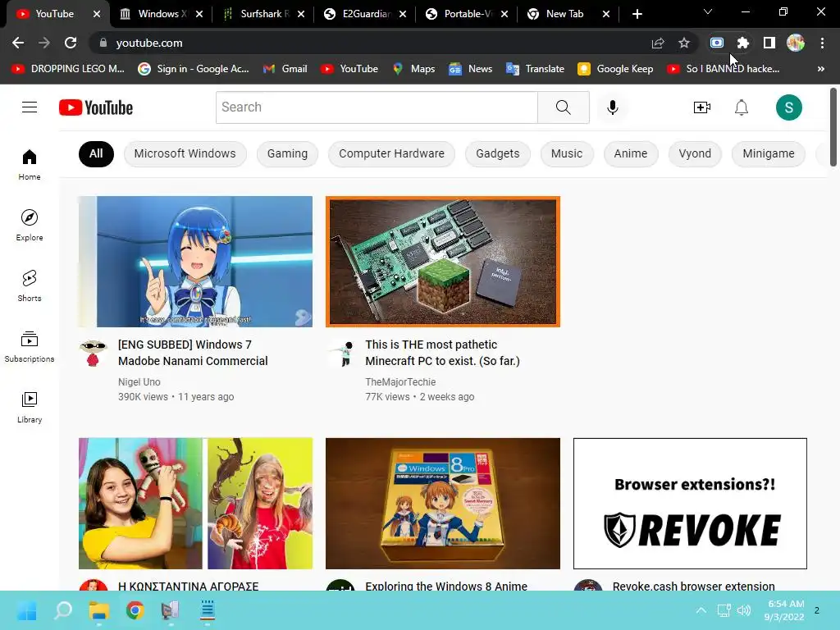Select the Anime filter chip
Image resolution: width=840 pixels, height=630 pixels.
pyautogui.click(x=631, y=153)
